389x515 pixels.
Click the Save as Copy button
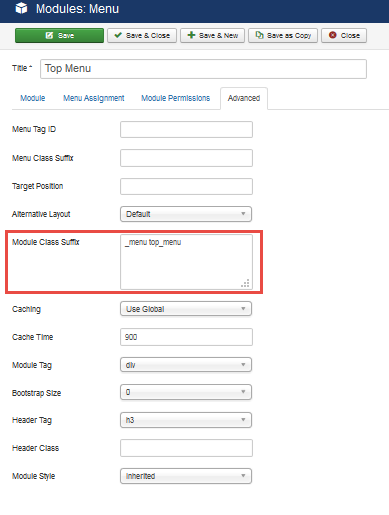click(283, 35)
